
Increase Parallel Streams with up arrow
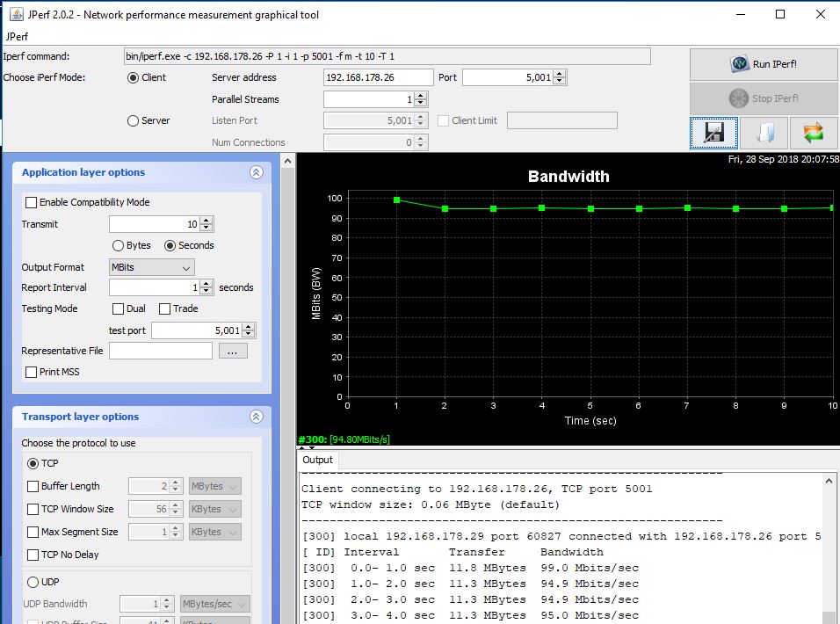tap(421, 96)
